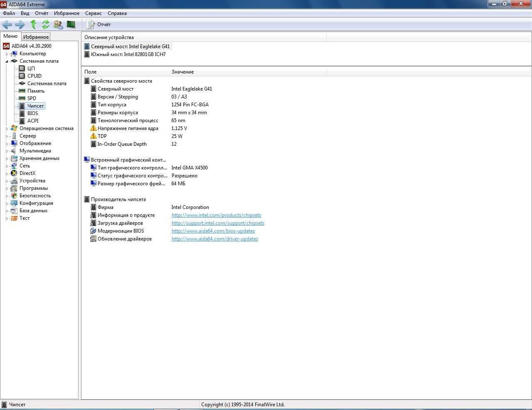Open the users manager toolbar icon
This screenshot has width=532, height=410.
pyautogui.click(x=58, y=25)
